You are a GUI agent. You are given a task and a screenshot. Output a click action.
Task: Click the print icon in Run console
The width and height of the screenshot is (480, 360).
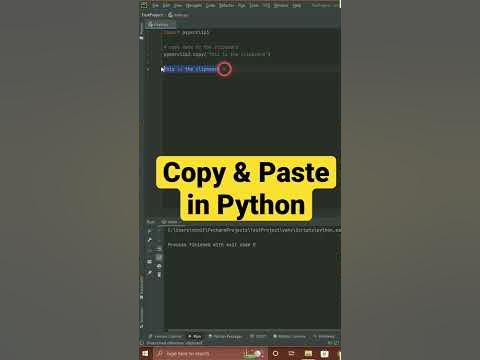(159, 266)
